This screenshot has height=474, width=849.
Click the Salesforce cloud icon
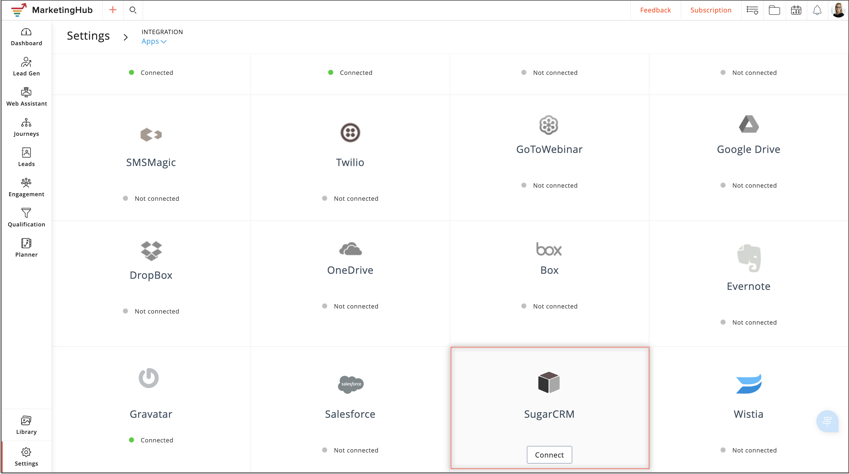pyautogui.click(x=350, y=384)
